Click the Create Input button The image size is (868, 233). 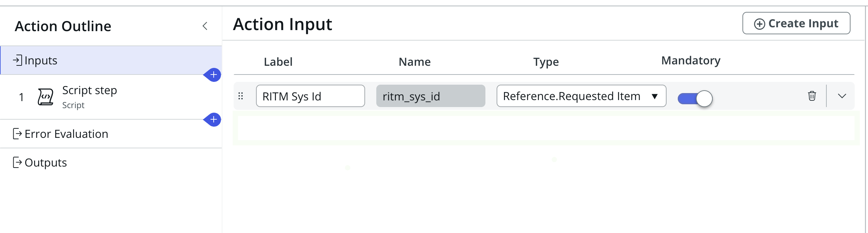[x=796, y=23]
